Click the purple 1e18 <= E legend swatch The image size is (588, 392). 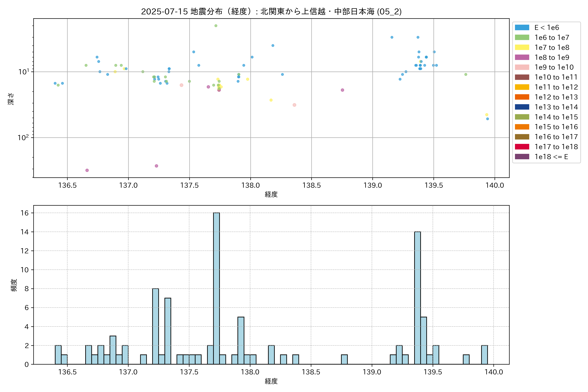pyautogui.click(x=522, y=157)
